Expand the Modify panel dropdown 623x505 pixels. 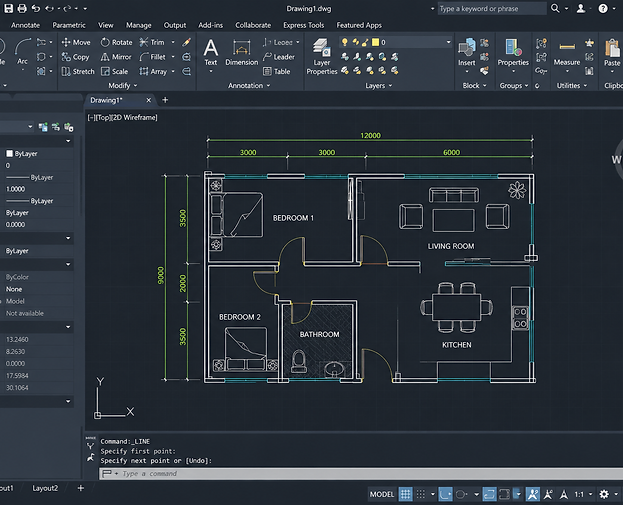tap(123, 85)
